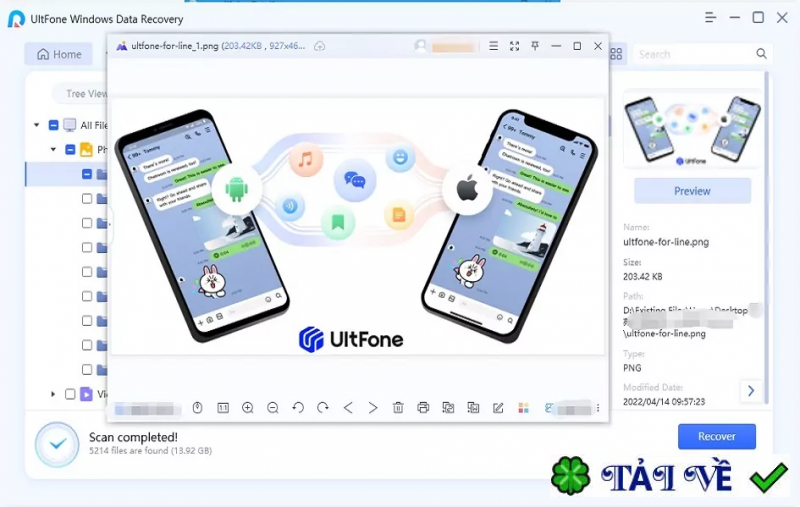Open the colorful four-square apps icon
The height and width of the screenshot is (507, 800).
(x=523, y=408)
